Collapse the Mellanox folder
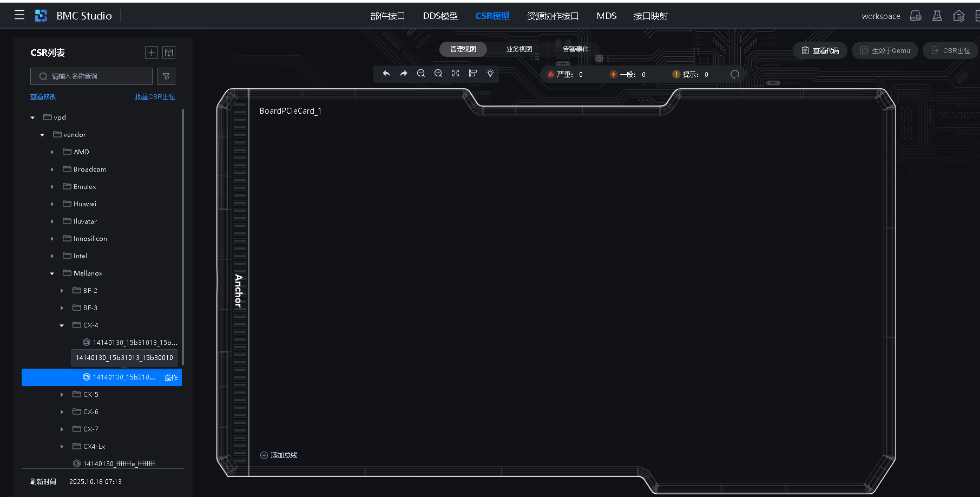Viewport: 980px width, 497px height. point(52,273)
